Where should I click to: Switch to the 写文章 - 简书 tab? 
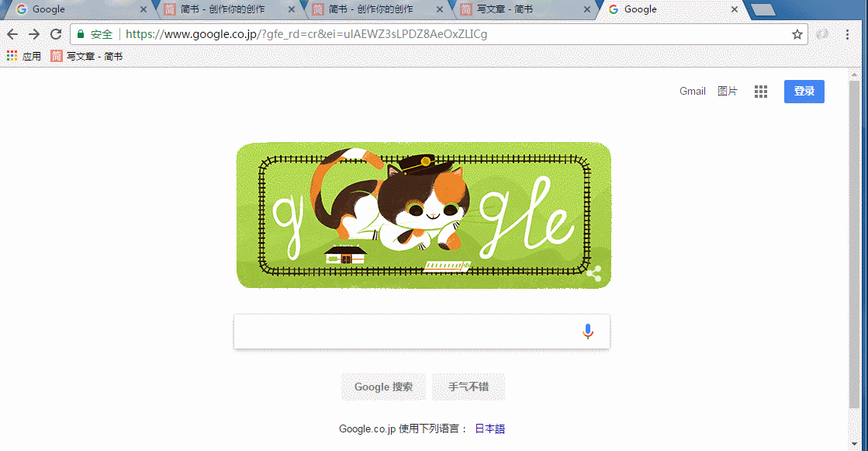coord(523,9)
